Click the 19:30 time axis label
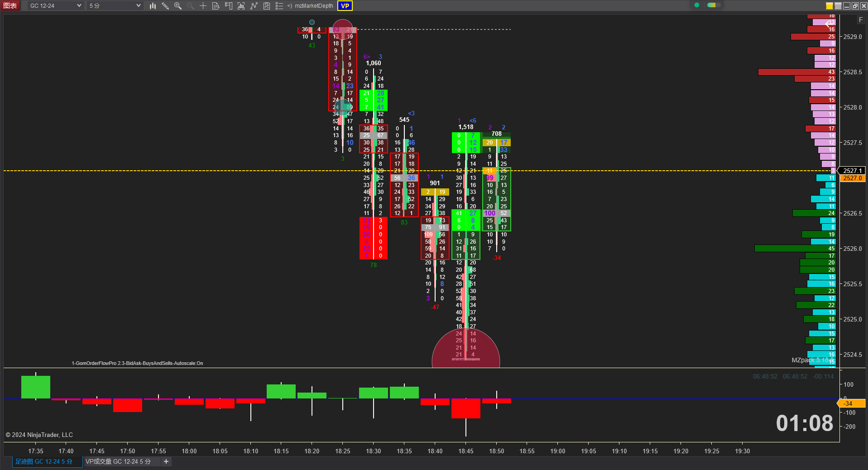Image resolution: width=868 pixels, height=470 pixels. pyautogui.click(x=743, y=451)
